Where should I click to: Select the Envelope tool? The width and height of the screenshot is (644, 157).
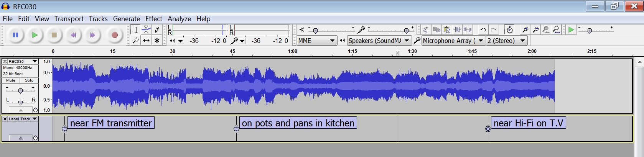coord(146,30)
